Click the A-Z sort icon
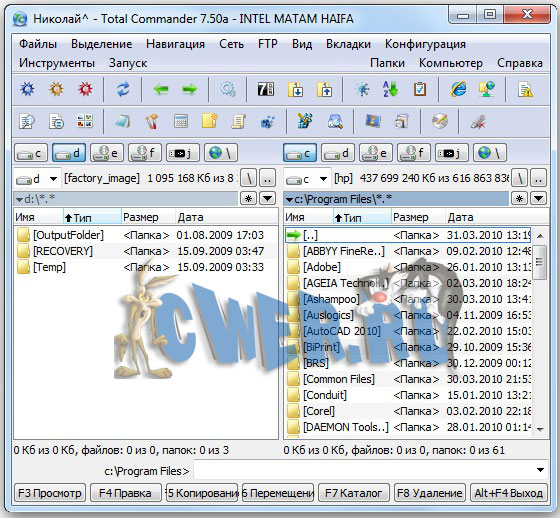560x518 pixels. (390, 89)
